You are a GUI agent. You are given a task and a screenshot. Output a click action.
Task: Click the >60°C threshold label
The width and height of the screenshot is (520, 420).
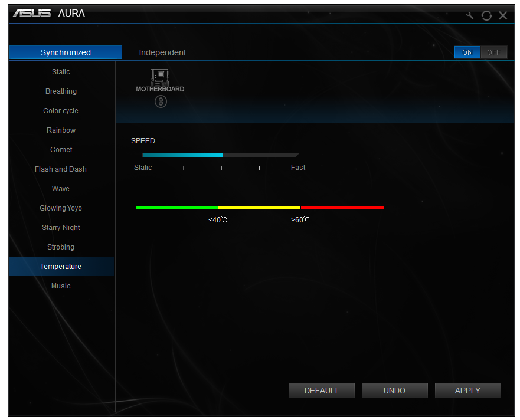click(x=300, y=220)
